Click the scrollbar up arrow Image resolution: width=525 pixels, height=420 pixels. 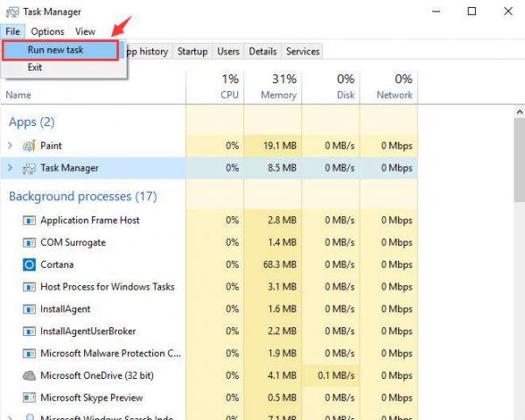(519, 112)
